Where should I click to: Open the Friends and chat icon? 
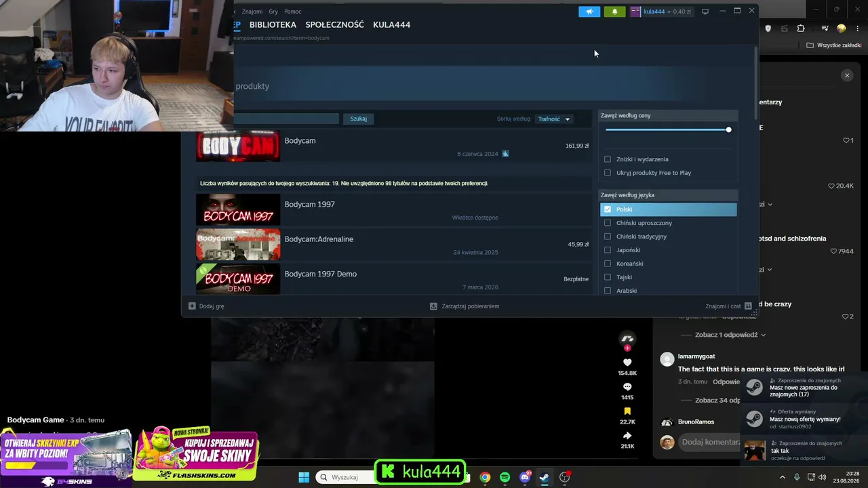pyautogui.click(x=748, y=306)
